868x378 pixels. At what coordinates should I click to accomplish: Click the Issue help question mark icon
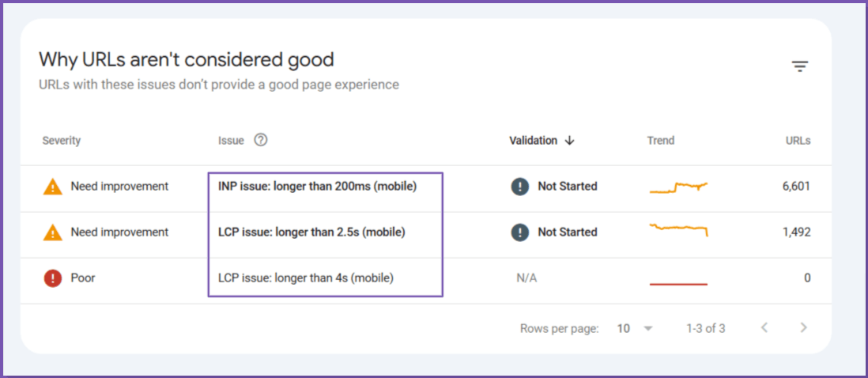[261, 140]
